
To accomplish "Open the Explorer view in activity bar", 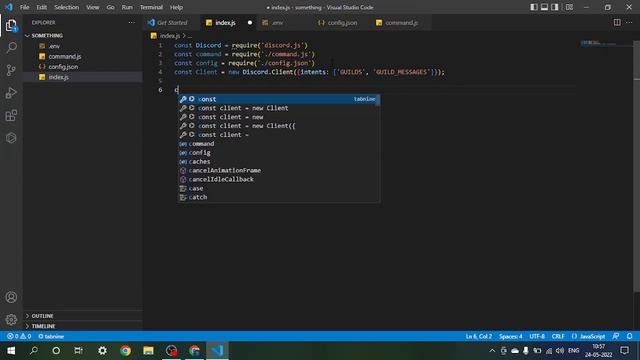I will tap(11, 25).
